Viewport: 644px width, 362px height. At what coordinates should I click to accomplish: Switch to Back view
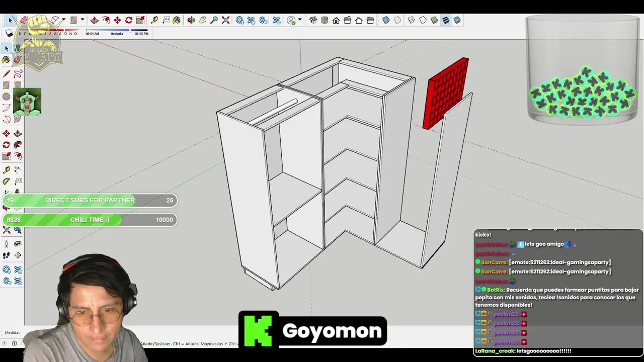(x=359, y=20)
